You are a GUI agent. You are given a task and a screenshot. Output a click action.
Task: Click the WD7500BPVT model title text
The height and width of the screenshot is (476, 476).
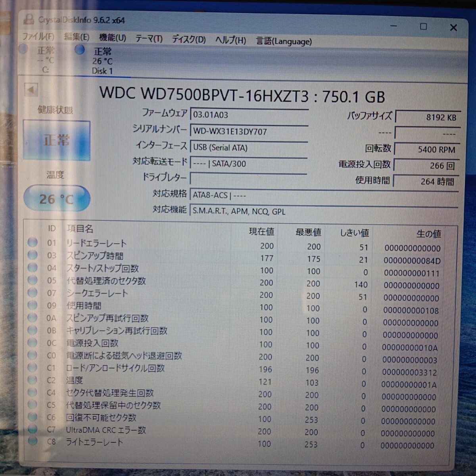pyautogui.click(x=242, y=96)
